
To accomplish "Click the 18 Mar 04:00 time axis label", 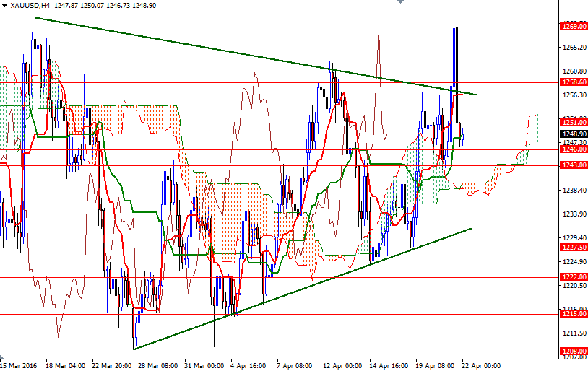I will click(x=65, y=366).
